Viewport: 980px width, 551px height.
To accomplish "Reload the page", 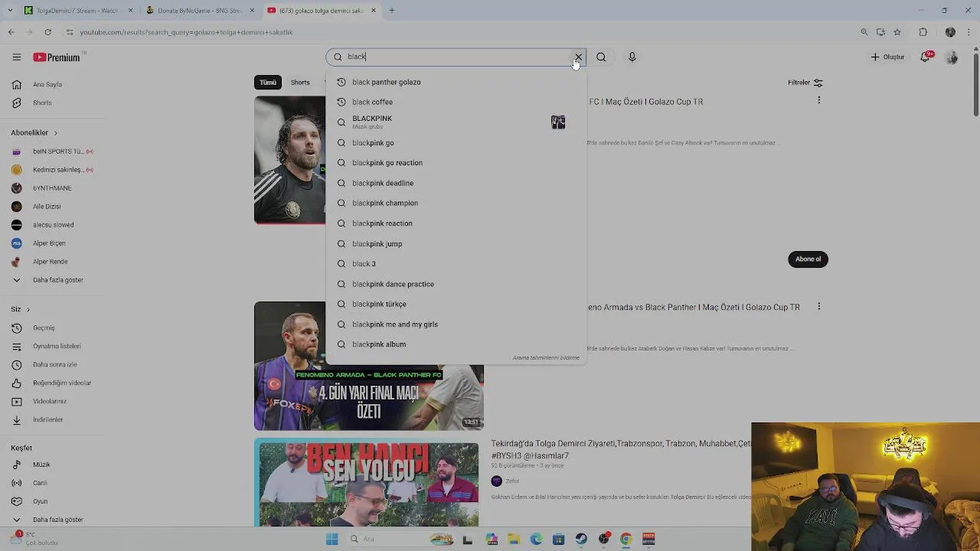I will click(47, 32).
